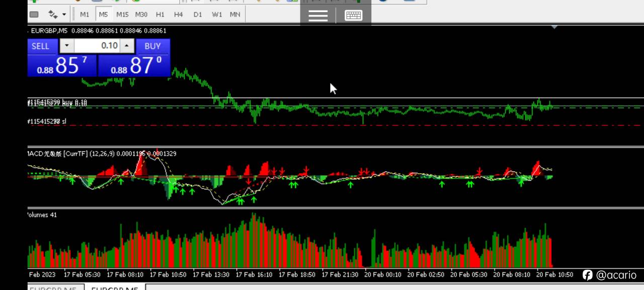Click the sell price 0.88 85 tile

pos(62,66)
